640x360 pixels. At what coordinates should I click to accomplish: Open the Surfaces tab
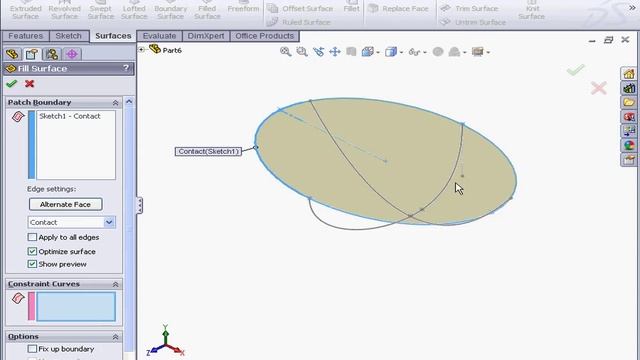point(113,36)
